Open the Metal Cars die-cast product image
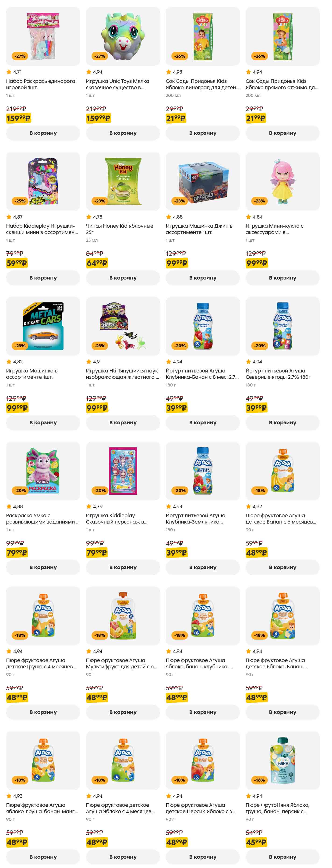Viewport: 332px width, 868px height. point(43,326)
